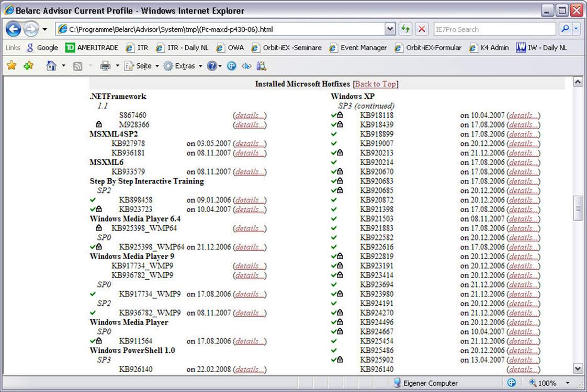The height and width of the screenshot is (392, 587).
Task: Click the red Stop loading icon
Action: click(x=422, y=29)
